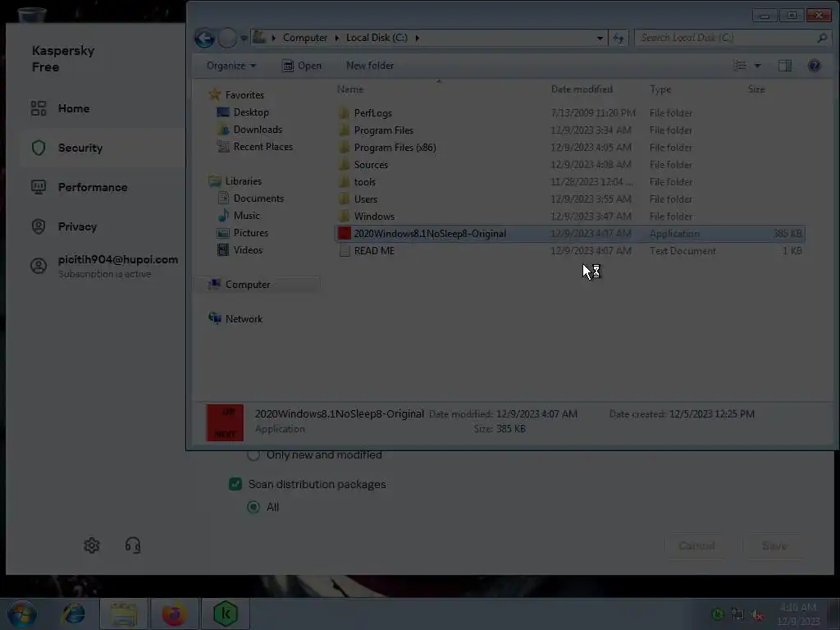
Task: Open Kaspersky support headset icon
Action: click(133, 546)
